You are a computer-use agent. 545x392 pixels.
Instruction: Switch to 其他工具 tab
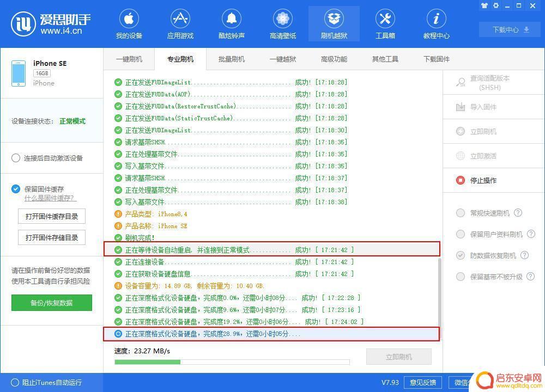385,59
